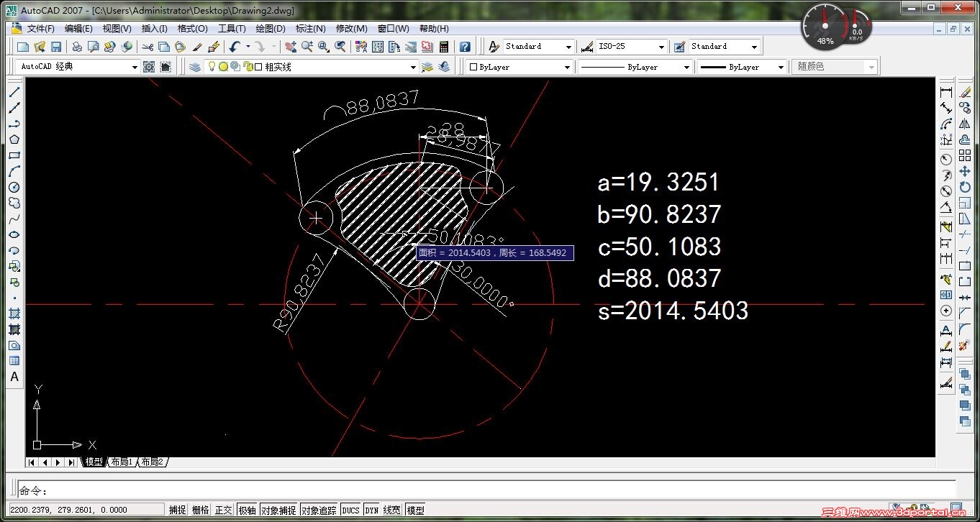
Task: Expand the undo history dropdown arrow
Action: tap(248, 47)
